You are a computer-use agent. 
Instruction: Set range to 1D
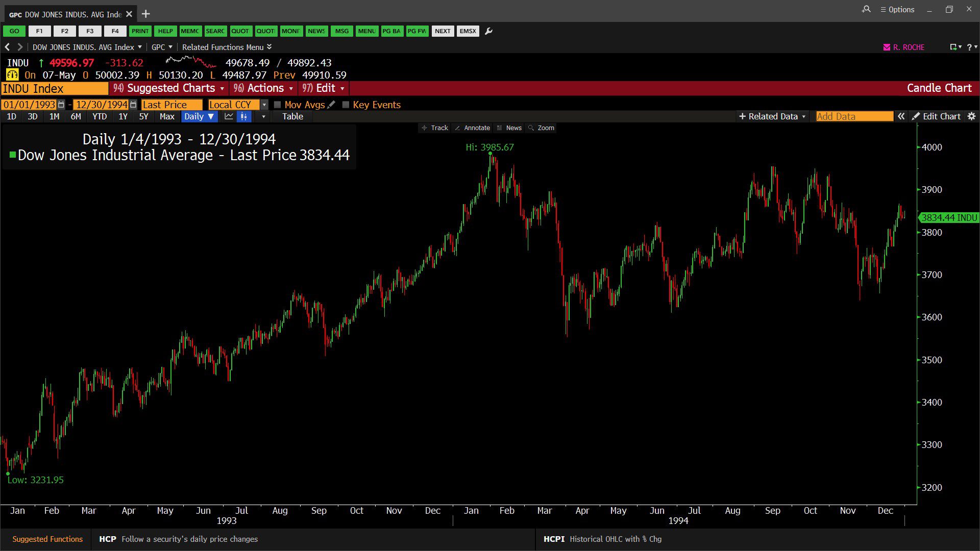[11, 116]
